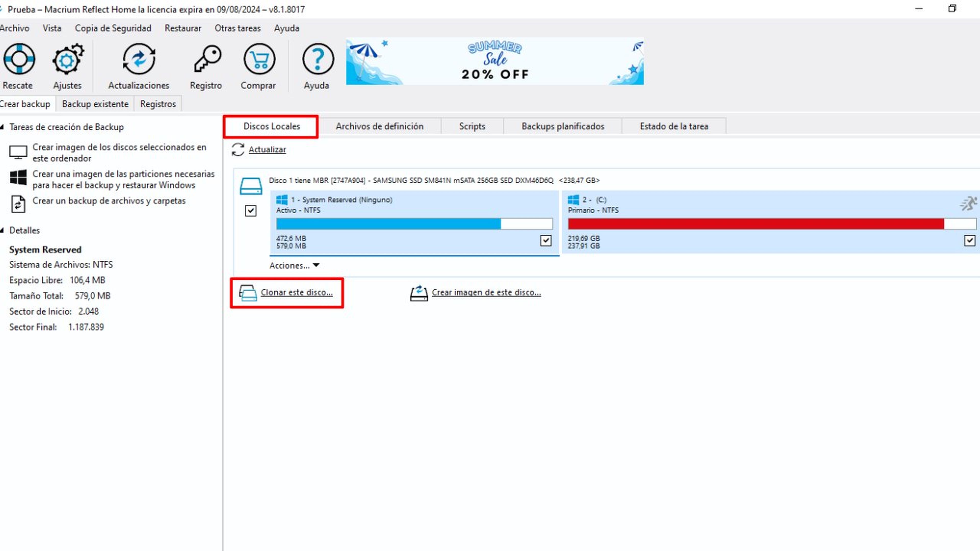Select the Scripts tab
This screenshot has width=980, height=551.
(472, 126)
